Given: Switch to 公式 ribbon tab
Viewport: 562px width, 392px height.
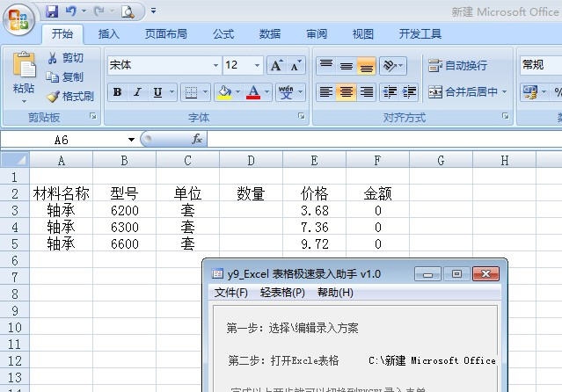Looking at the screenshot, I should (x=223, y=34).
